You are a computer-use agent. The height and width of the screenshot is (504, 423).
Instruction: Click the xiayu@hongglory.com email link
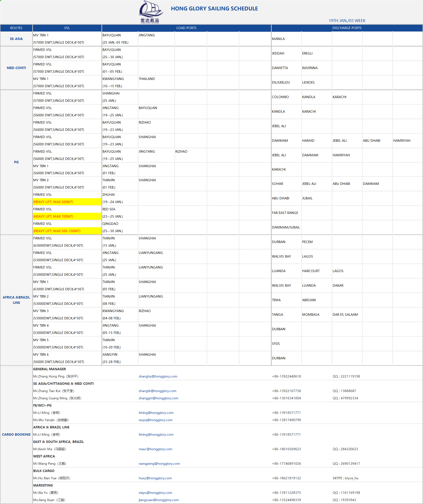(155, 493)
